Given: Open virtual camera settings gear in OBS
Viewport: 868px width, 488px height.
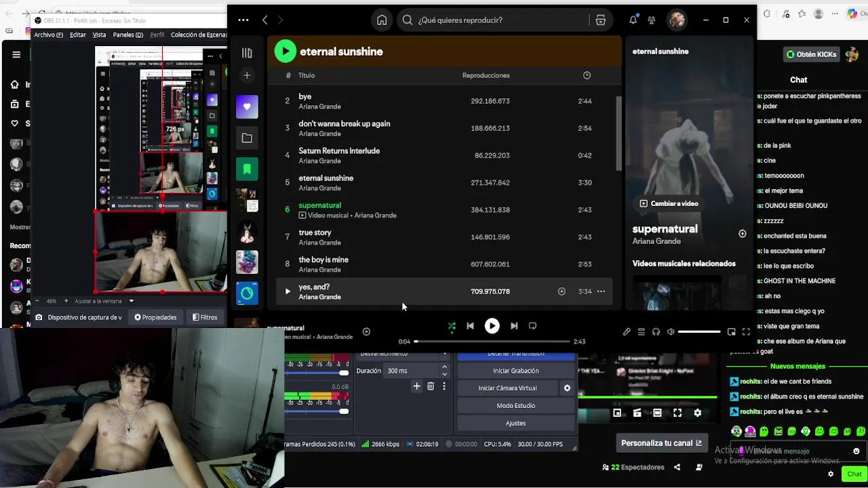Looking at the screenshot, I should (567, 388).
